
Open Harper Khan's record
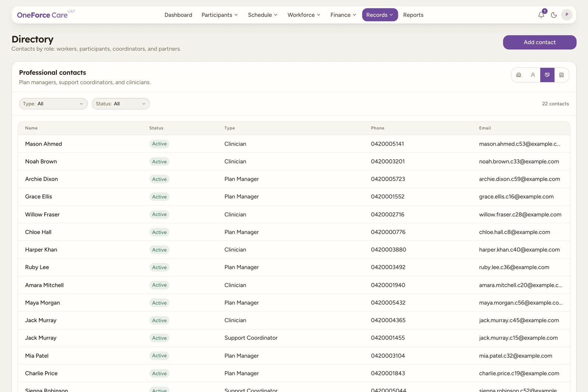[41, 250]
